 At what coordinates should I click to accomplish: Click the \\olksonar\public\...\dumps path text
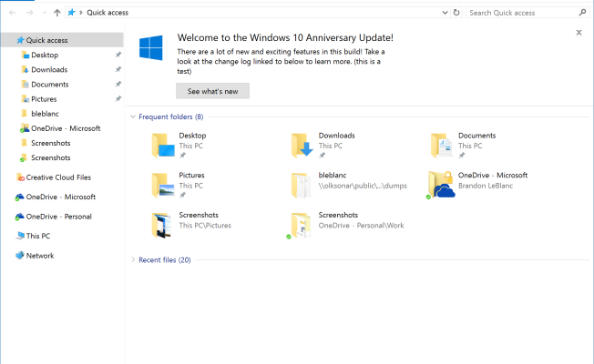363,186
